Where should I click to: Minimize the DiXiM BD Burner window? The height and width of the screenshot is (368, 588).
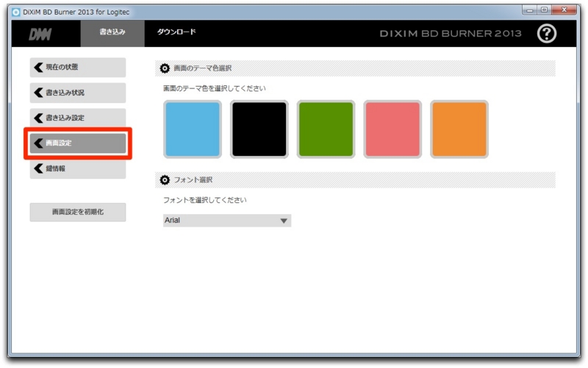(529, 10)
